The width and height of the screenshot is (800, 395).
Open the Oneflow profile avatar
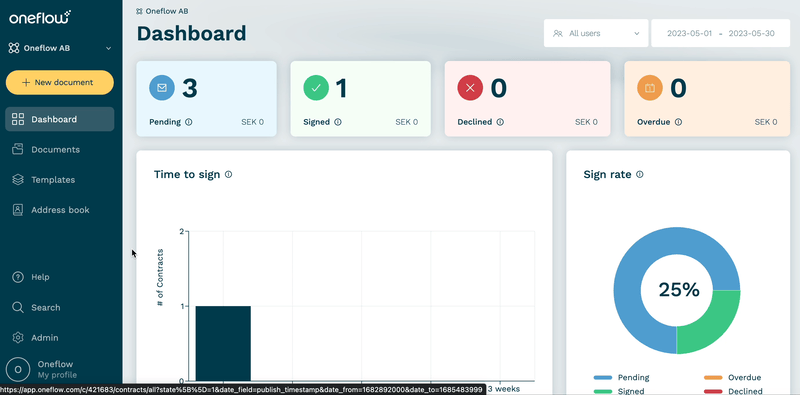[x=18, y=369]
